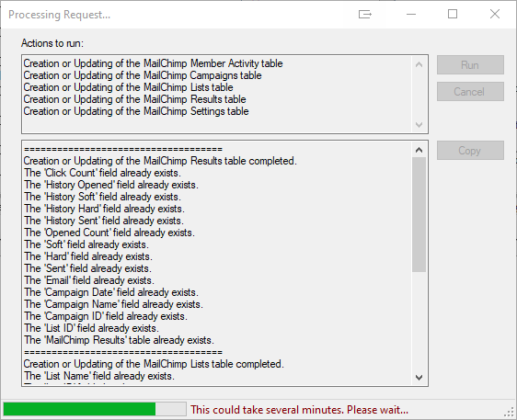This screenshot has width=517, height=420.
Task: Click the 'List Name' field log line
Action: (99, 376)
